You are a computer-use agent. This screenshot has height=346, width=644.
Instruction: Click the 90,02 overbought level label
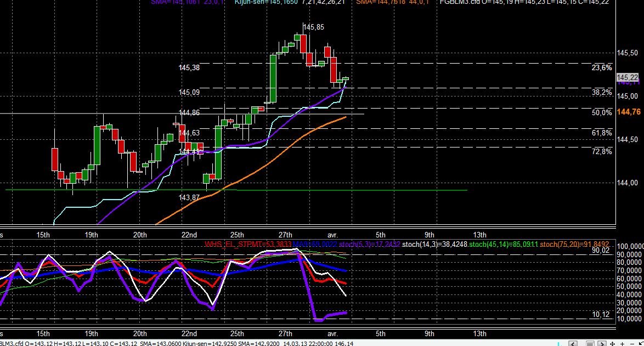tap(601, 251)
